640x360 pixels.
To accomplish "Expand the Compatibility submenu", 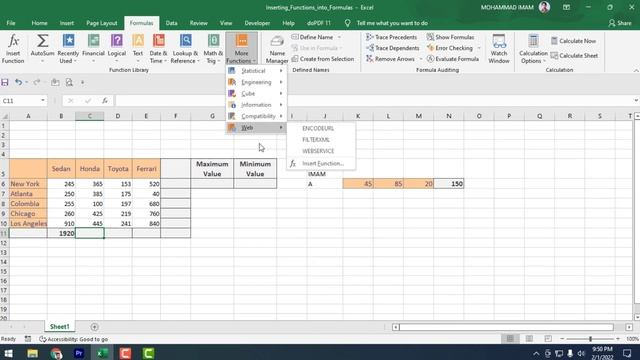I will click(256, 116).
